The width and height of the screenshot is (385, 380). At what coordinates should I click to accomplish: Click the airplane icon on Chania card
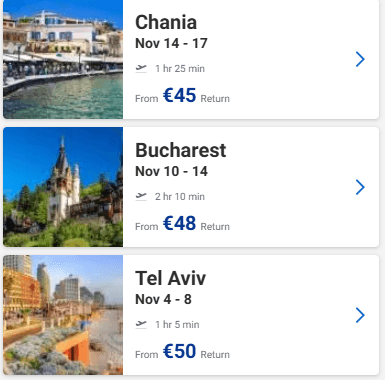[141, 69]
